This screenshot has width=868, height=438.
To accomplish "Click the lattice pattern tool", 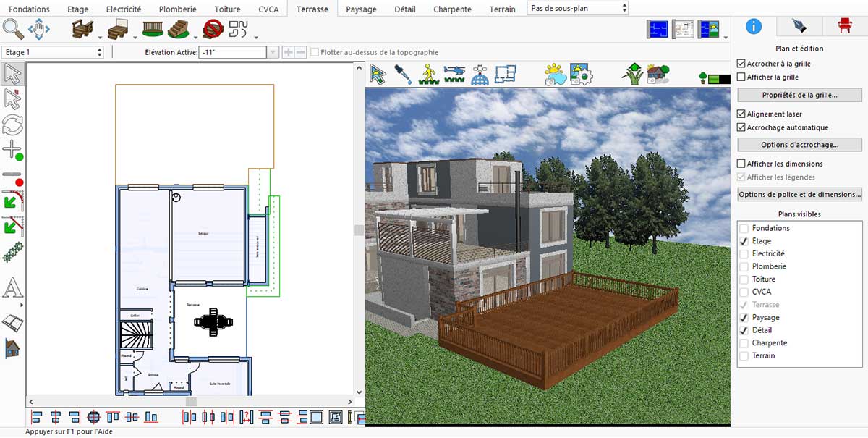I will [13, 252].
